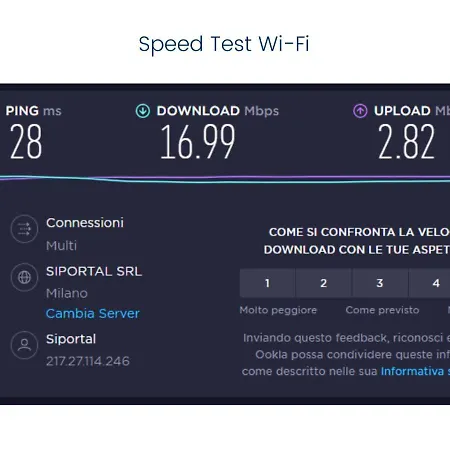Select rating 2 in feedback scale
The height and width of the screenshot is (450, 450).
coord(324,283)
